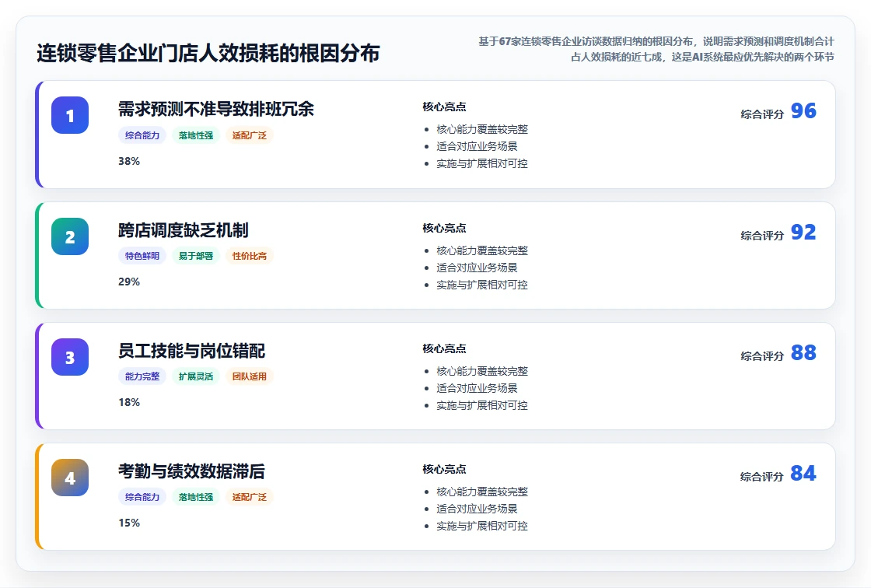Click 综合评分 label beside score 92
This screenshot has height=588, width=871.
click(x=762, y=236)
